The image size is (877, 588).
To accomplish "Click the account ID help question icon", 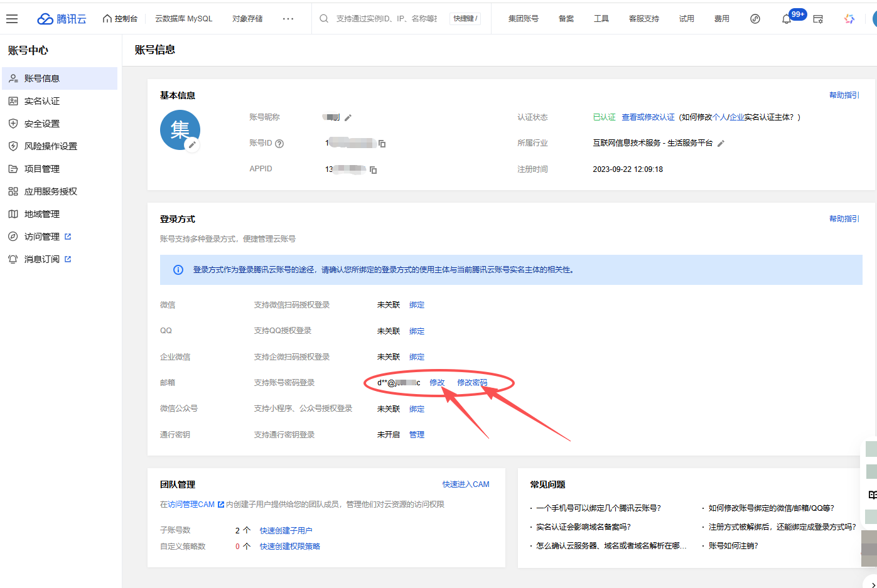I will [x=279, y=144].
